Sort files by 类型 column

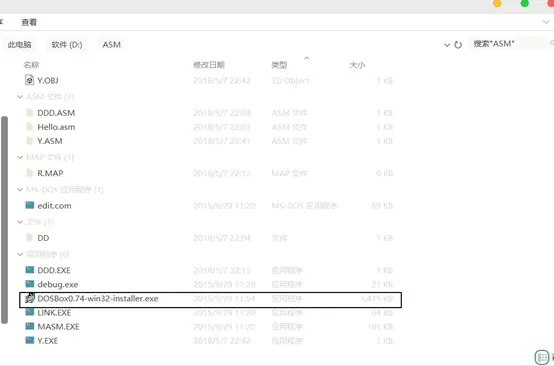pos(279,65)
